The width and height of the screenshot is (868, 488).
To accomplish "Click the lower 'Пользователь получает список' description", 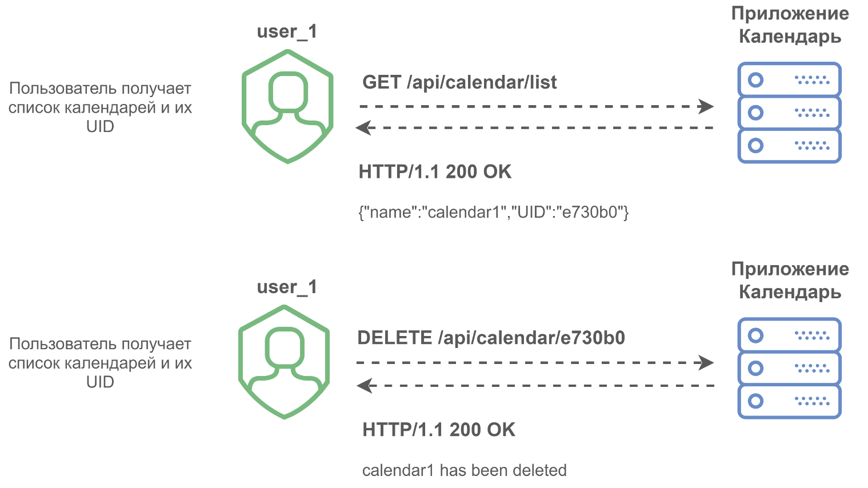I will coord(100,363).
